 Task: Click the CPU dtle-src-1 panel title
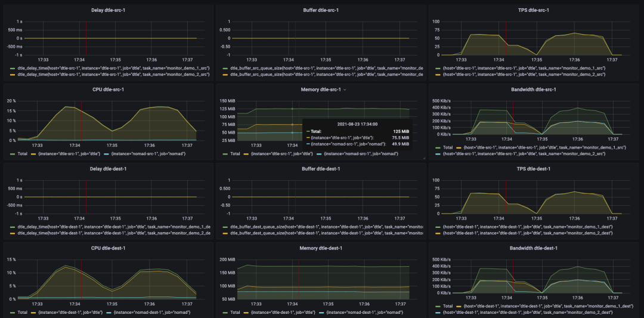click(x=108, y=89)
